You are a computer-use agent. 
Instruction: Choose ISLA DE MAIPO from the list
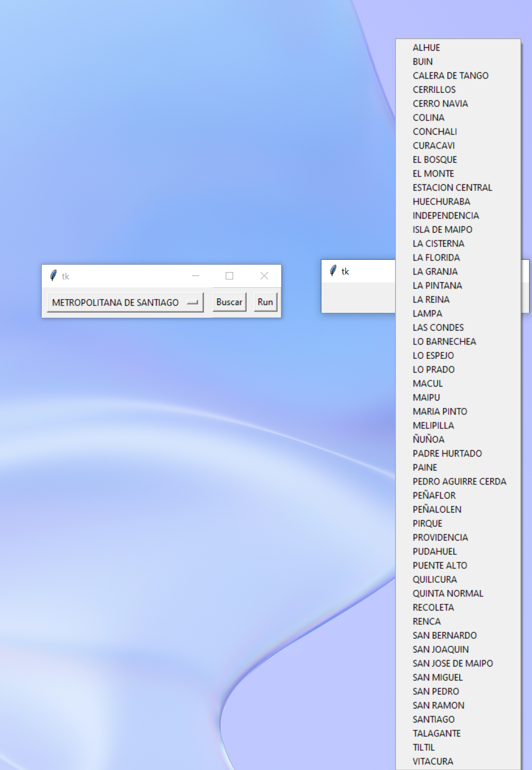click(458, 229)
